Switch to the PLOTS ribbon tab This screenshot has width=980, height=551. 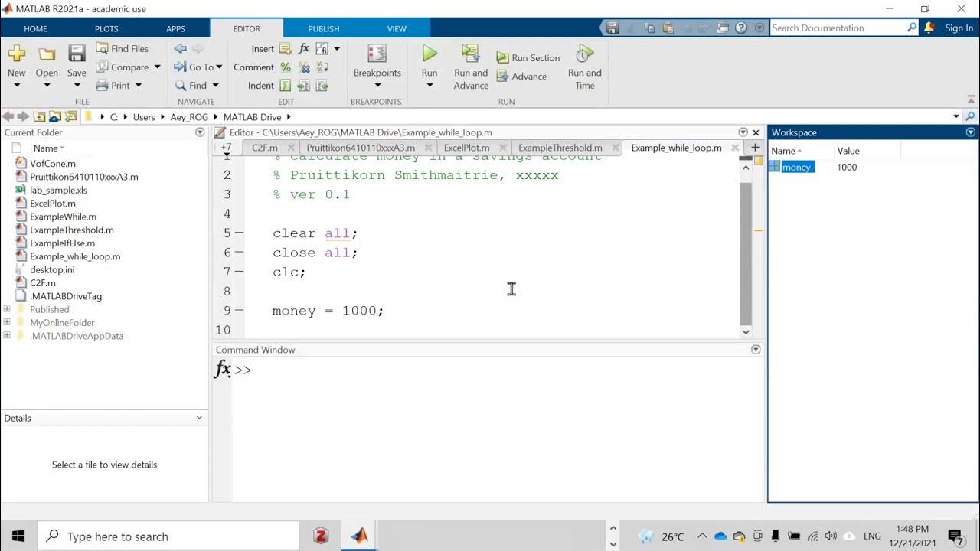pos(106,28)
